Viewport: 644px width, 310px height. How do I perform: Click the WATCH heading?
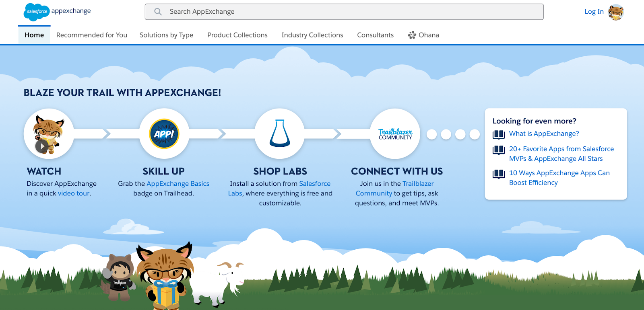(x=44, y=171)
